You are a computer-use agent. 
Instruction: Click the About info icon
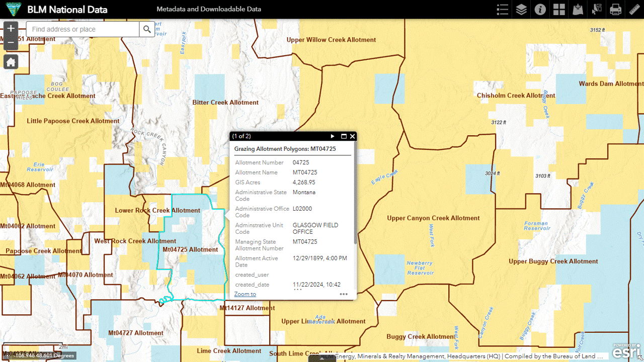point(540,10)
